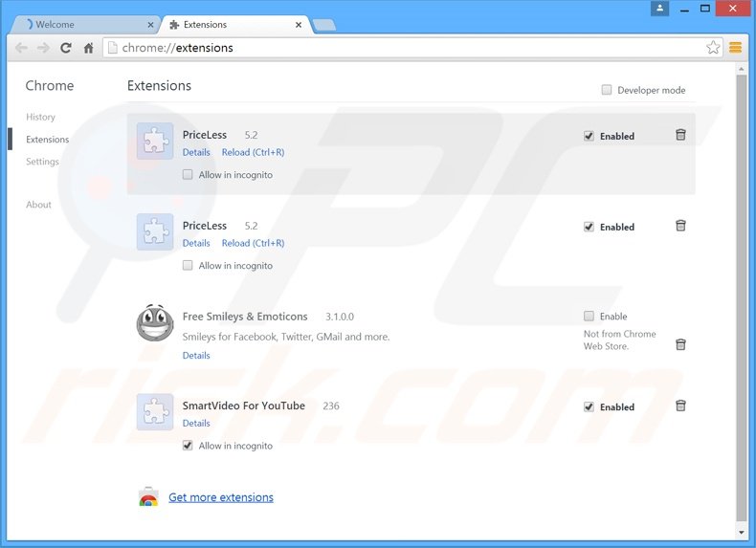The width and height of the screenshot is (756, 548).
Task: Remove SmartVideo For YouTube via trash icon
Action: [680, 406]
